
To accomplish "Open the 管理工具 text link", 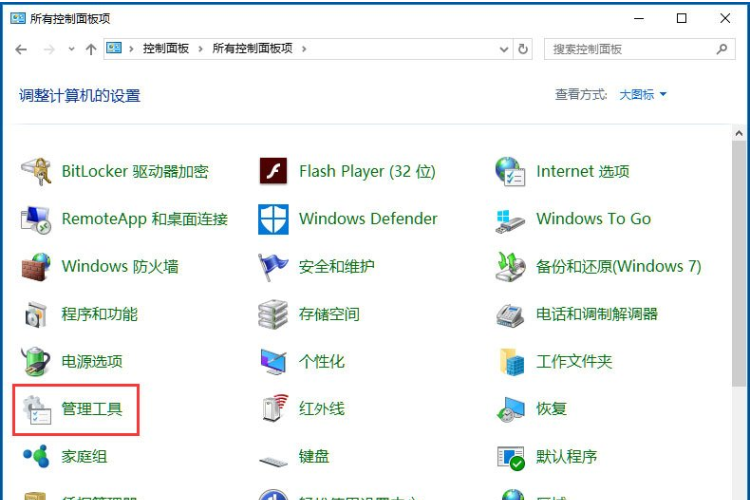I will [x=92, y=409].
